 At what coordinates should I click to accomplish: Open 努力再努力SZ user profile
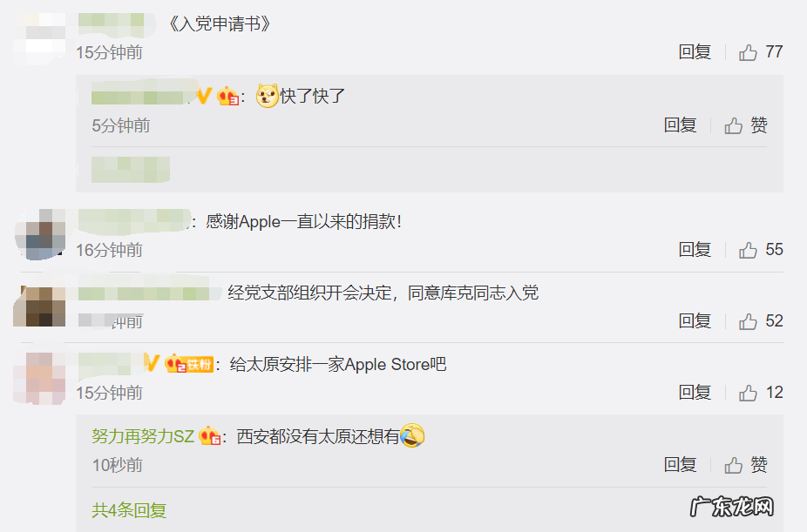(x=143, y=436)
